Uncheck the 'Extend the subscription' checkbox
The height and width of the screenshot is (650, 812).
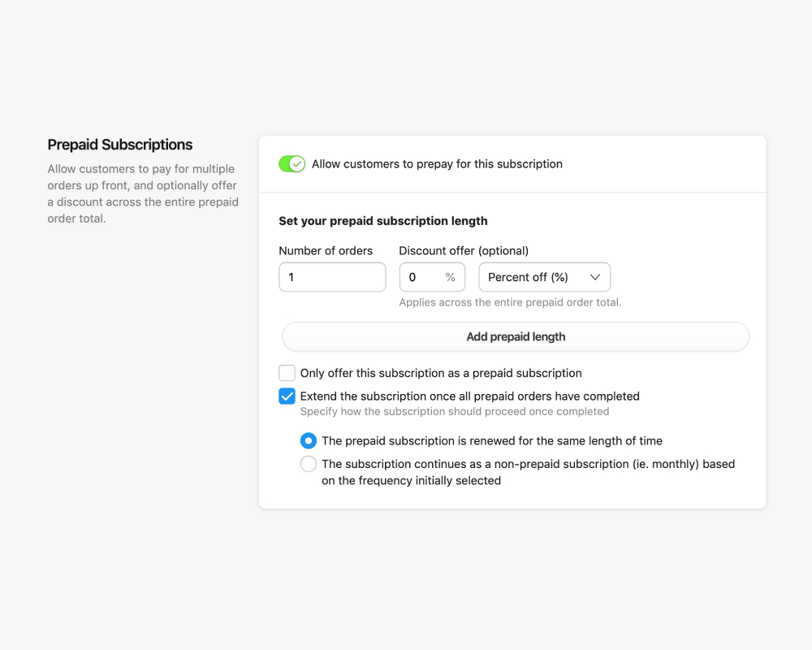point(287,396)
